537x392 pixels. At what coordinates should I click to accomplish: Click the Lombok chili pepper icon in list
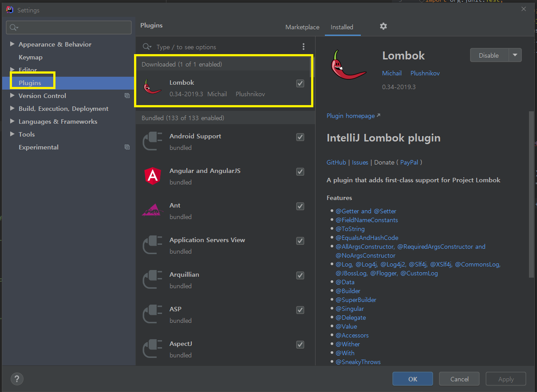pyautogui.click(x=153, y=86)
